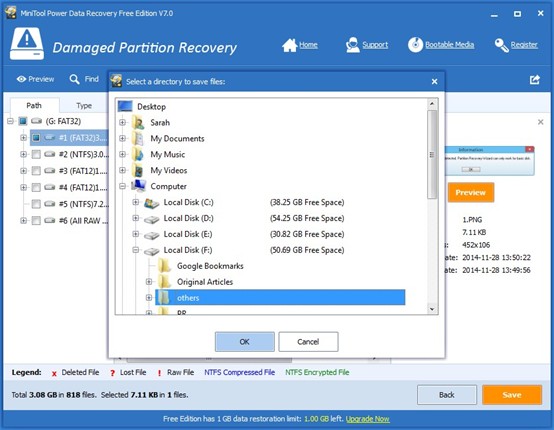Screen dimensions: 554x430
Task: Select the Sarah user folder icon
Action: [x=138, y=123]
